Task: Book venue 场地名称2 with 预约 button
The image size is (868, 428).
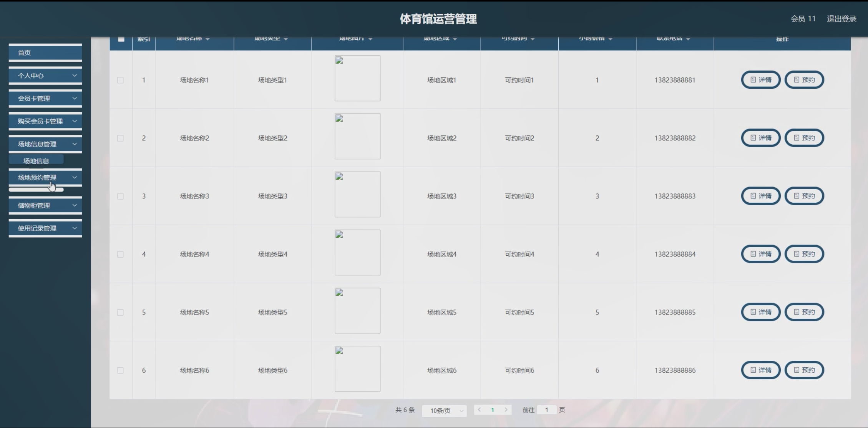Action: 804,138
